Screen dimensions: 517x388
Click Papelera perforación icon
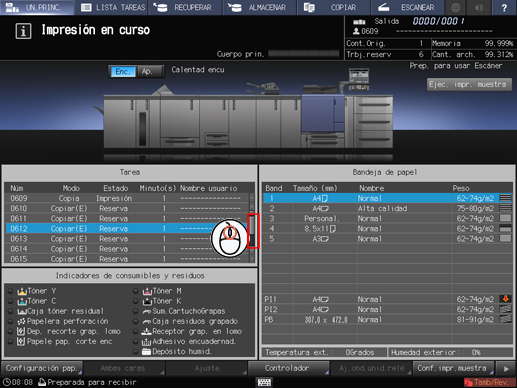pyautogui.click(x=22, y=321)
